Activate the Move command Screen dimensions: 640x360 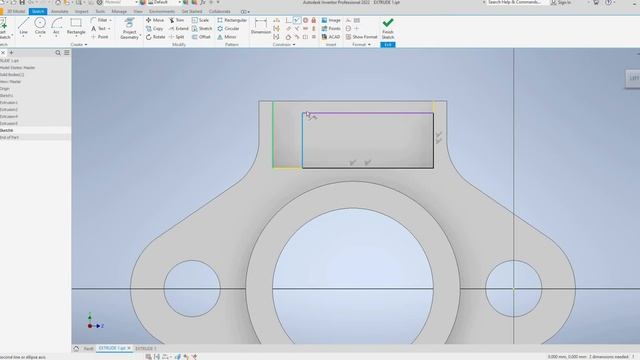point(155,20)
